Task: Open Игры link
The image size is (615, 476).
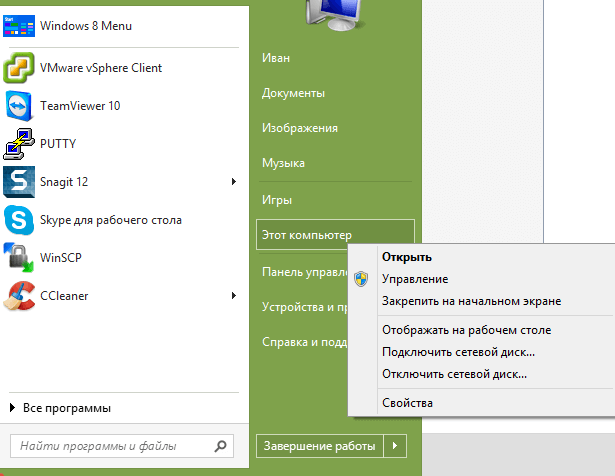Action: pos(277,200)
